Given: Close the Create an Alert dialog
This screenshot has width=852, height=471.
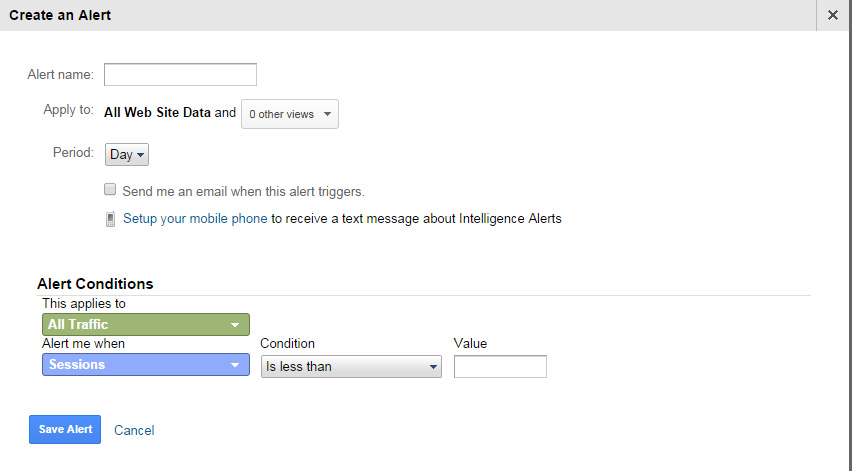Looking at the screenshot, I should coord(833,15).
